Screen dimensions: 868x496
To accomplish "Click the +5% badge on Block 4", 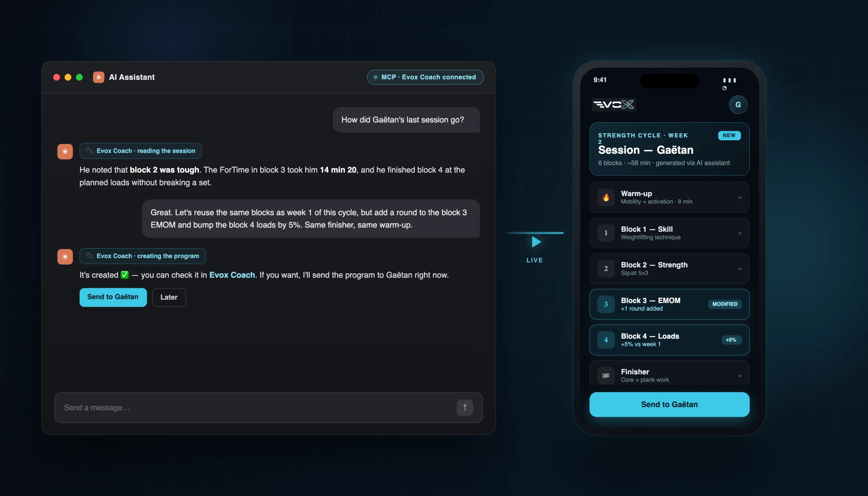I will pyautogui.click(x=731, y=340).
